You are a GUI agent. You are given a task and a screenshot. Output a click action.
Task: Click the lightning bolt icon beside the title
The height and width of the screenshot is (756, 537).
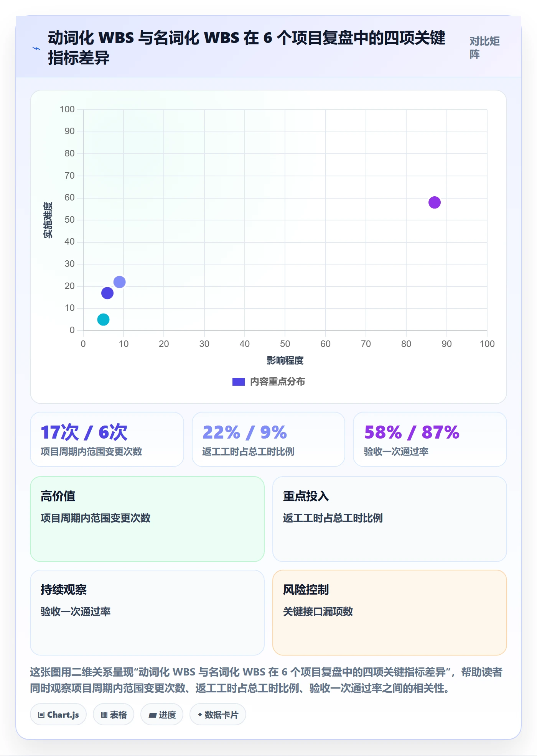point(36,48)
